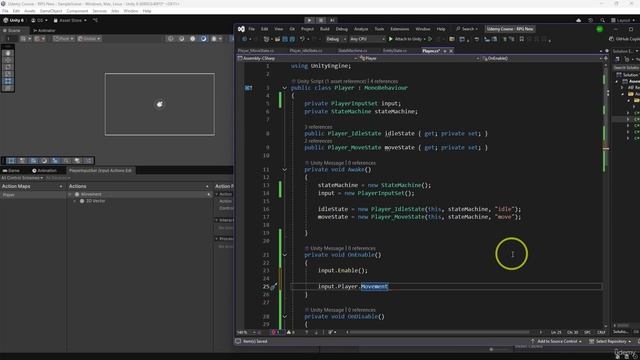This screenshot has height=360, width=640.
Task: Switch to the Scene tab in Unity
Action: coord(14,30)
